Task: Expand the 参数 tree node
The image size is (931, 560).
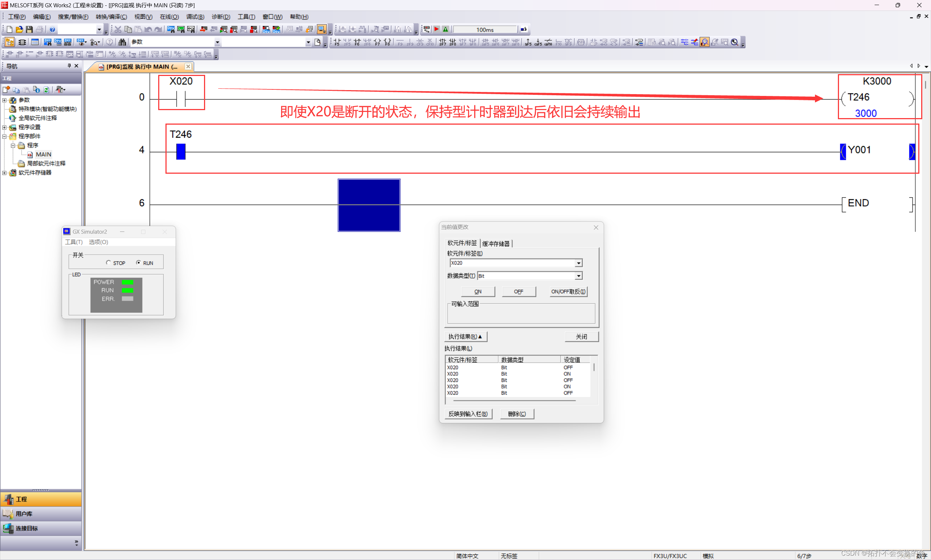Action: (x=4, y=100)
